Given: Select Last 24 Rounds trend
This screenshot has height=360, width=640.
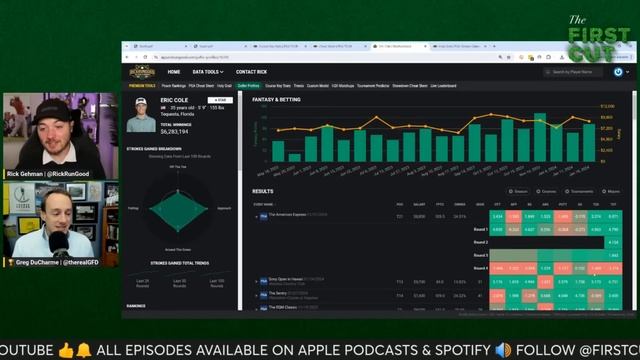Looking at the screenshot, I should click(142, 283).
